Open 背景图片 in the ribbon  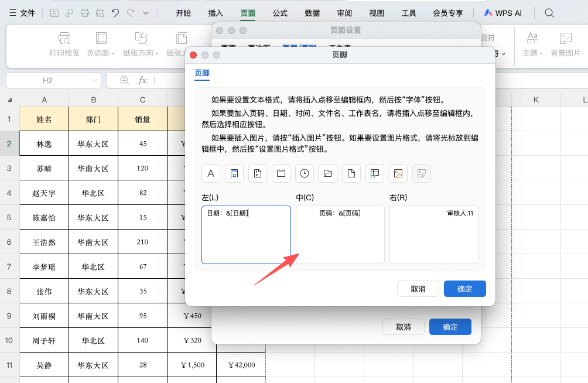pos(566,45)
